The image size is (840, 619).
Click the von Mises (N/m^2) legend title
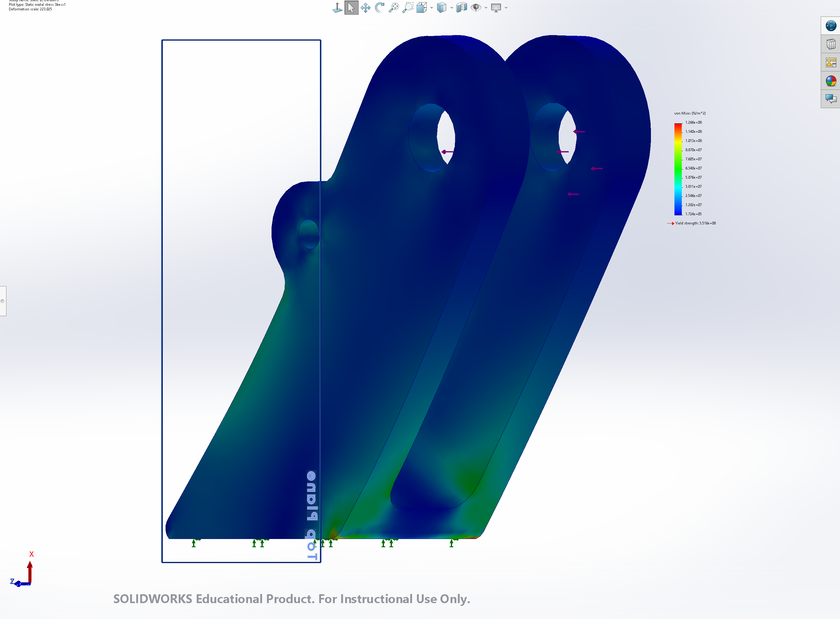pyautogui.click(x=690, y=113)
